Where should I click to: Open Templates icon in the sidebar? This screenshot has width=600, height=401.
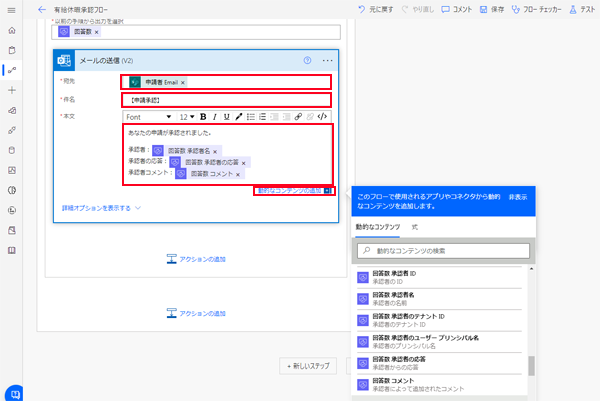[x=12, y=110]
